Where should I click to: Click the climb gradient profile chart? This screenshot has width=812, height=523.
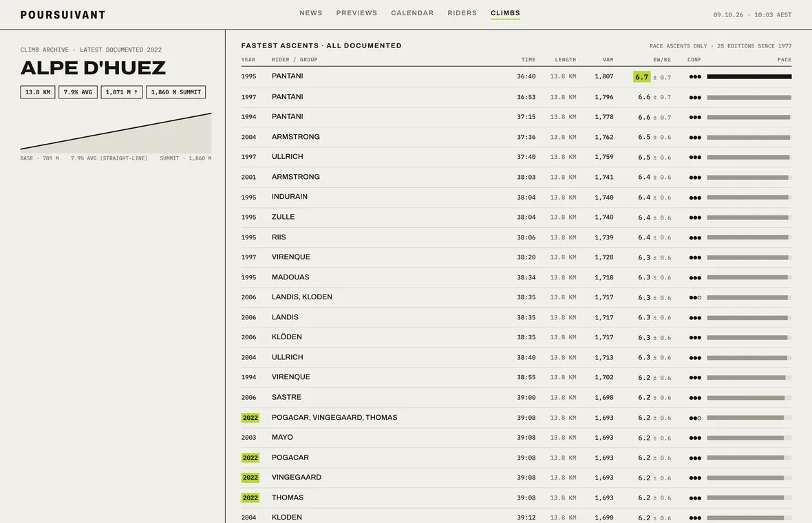tap(116, 133)
